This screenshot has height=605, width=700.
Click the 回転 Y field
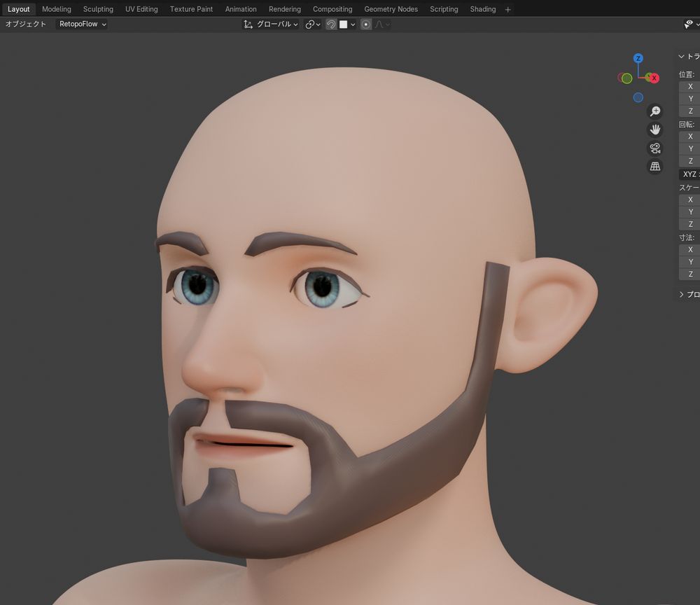click(x=689, y=148)
